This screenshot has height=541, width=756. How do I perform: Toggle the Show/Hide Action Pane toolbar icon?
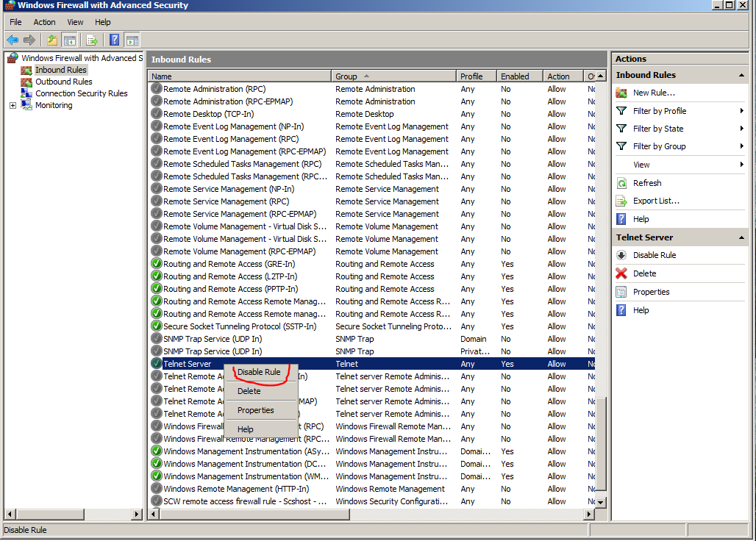(132, 40)
